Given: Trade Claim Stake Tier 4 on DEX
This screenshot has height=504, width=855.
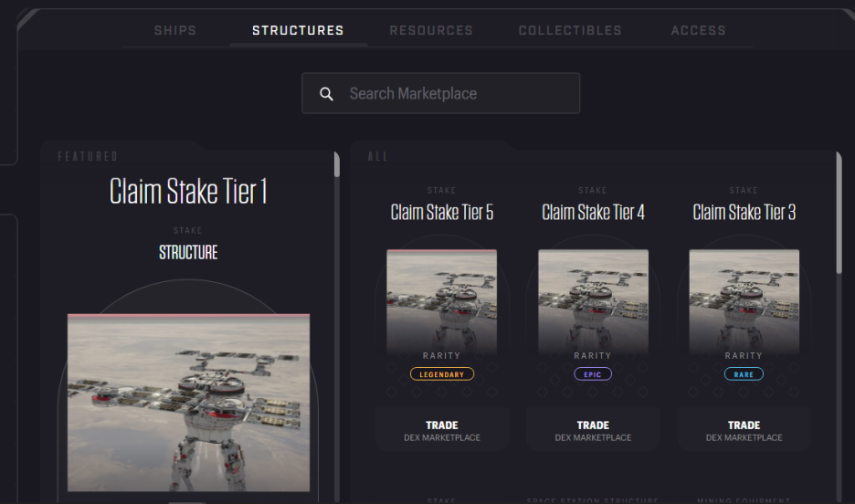Looking at the screenshot, I should tap(593, 430).
